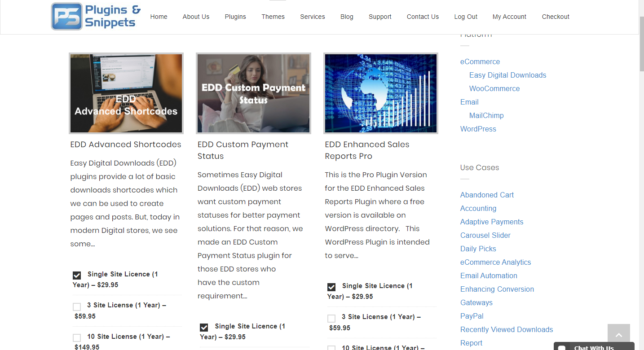
Task: Open the Support page
Action: 380,17
